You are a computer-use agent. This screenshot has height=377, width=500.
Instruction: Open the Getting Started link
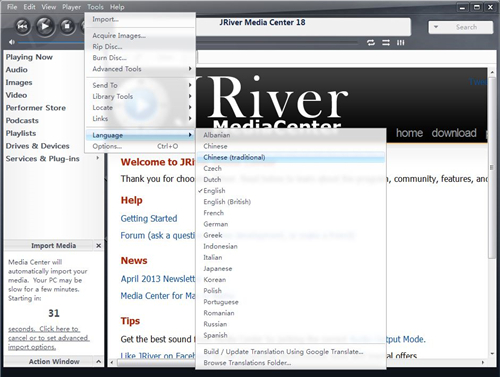click(x=149, y=218)
